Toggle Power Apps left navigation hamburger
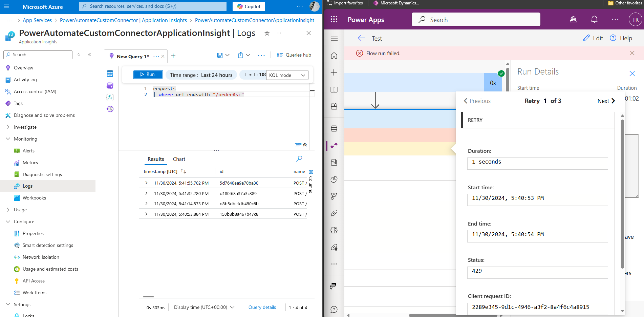The image size is (644, 317). pos(334,38)
